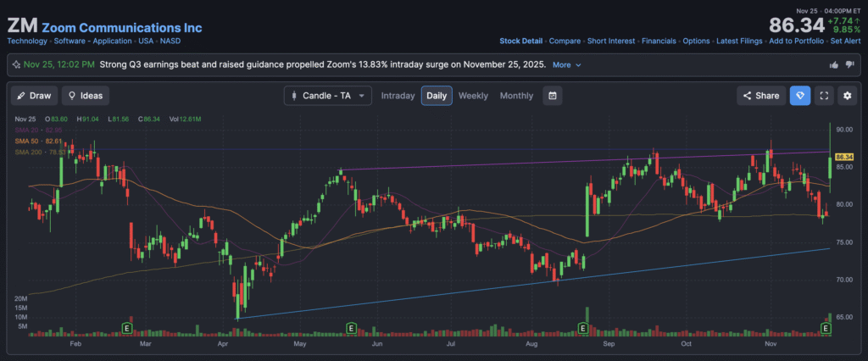Expand news summary with More

(x=566, y=64)
